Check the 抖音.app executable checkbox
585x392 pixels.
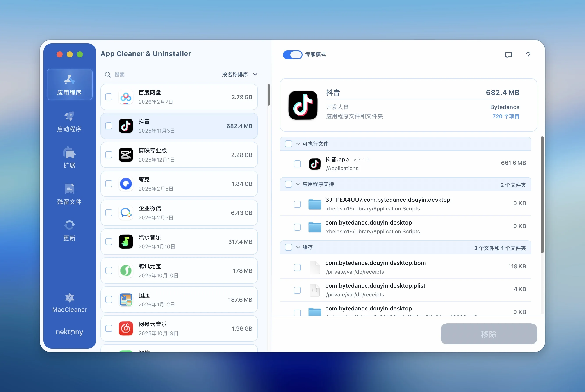pos(297,164)
